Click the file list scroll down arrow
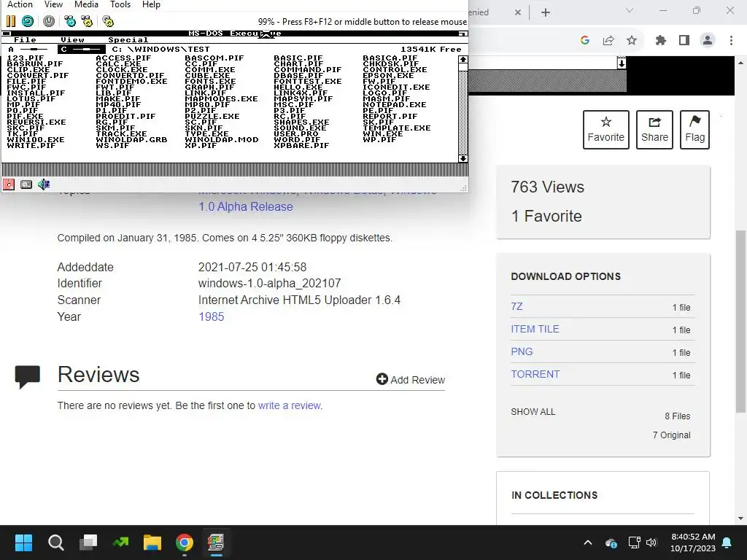Image resolution: width=747 pixels, height=560 pixels. [x=462, y=158]
